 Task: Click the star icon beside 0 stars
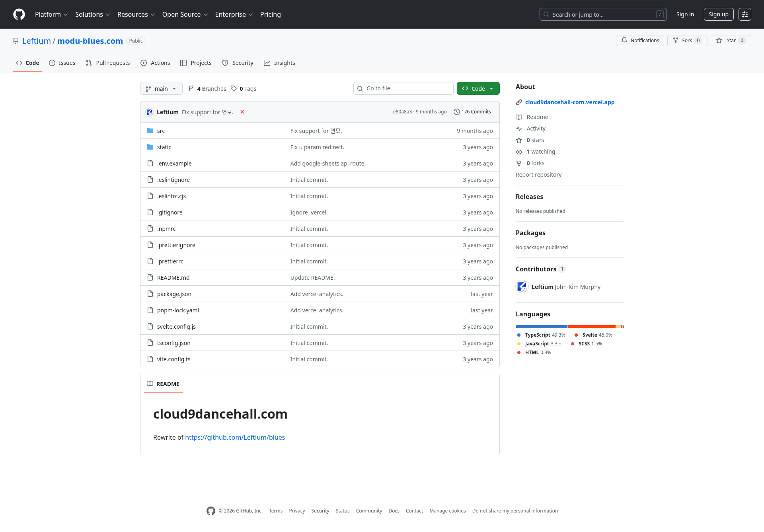click(x=519, y=140)
